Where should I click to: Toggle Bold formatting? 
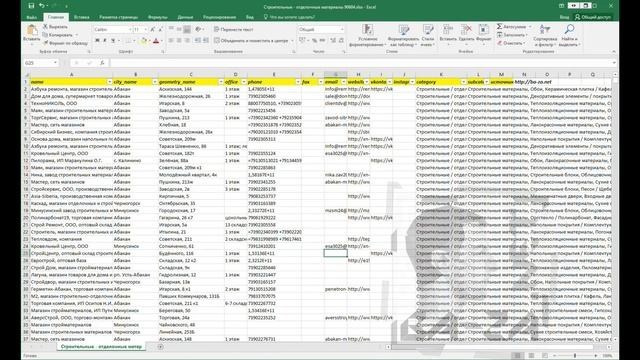[97, 40]
